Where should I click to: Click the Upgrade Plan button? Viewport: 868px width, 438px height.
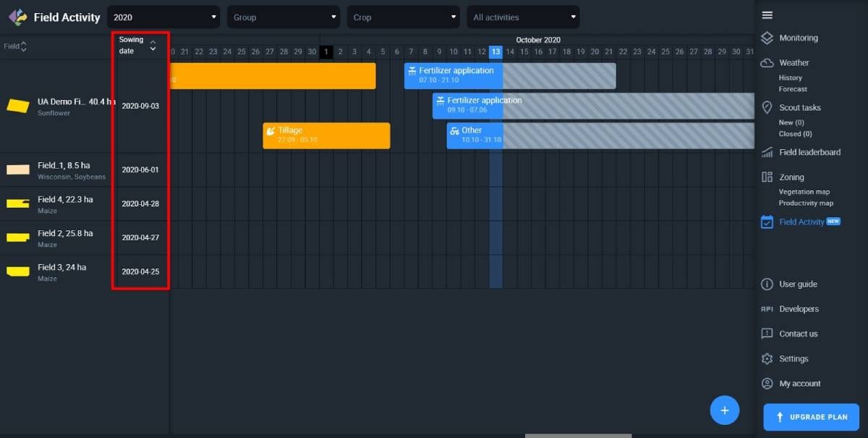tap(811, 417)
